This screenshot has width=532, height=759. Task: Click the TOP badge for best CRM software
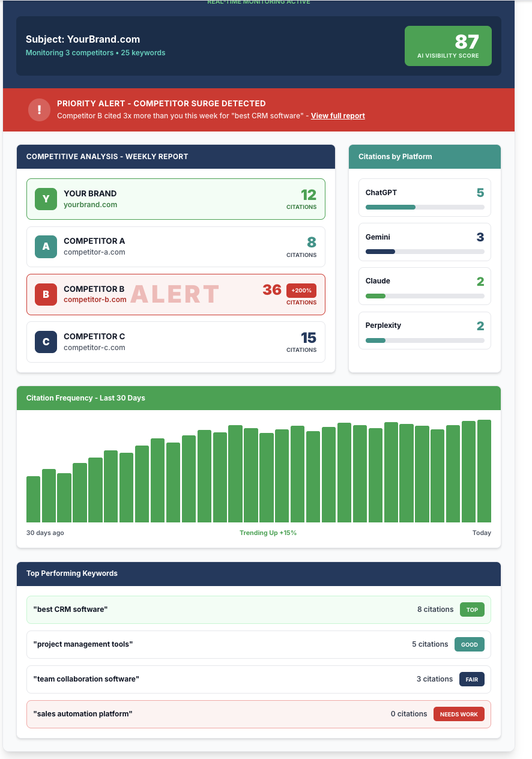click(x=472, y=609)
